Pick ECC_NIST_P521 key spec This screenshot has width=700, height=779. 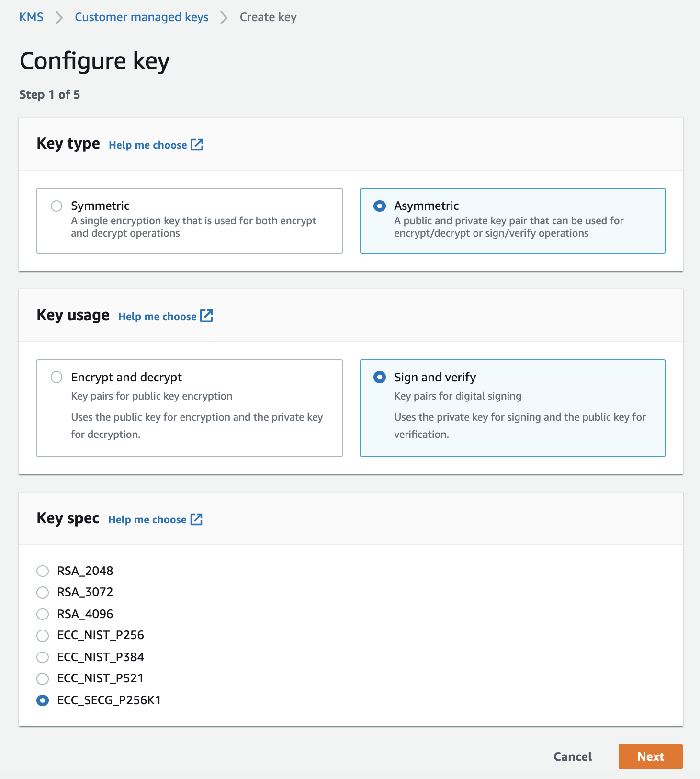[x=43, y=679]
